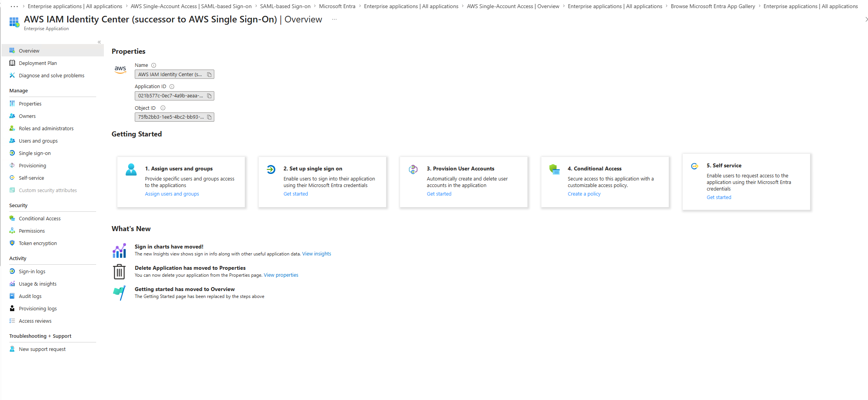Click the Properties bars icon in sidebar

(x=12, y=104)
